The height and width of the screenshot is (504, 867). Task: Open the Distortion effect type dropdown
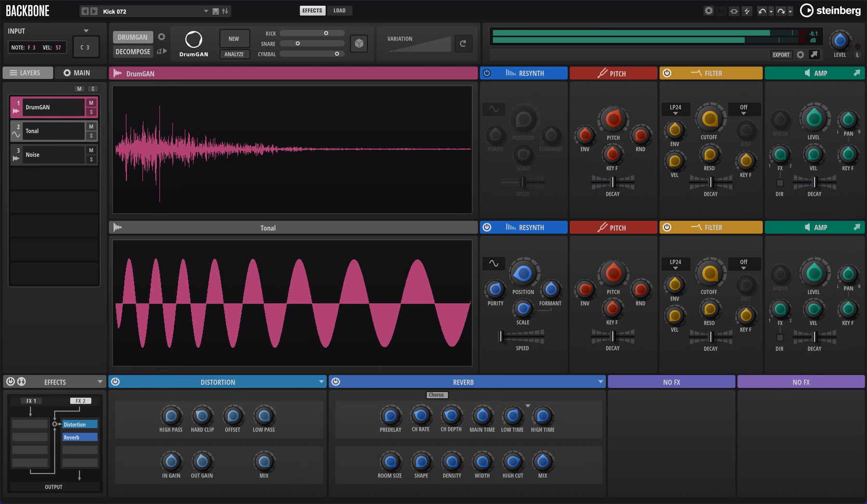(321, 382)
